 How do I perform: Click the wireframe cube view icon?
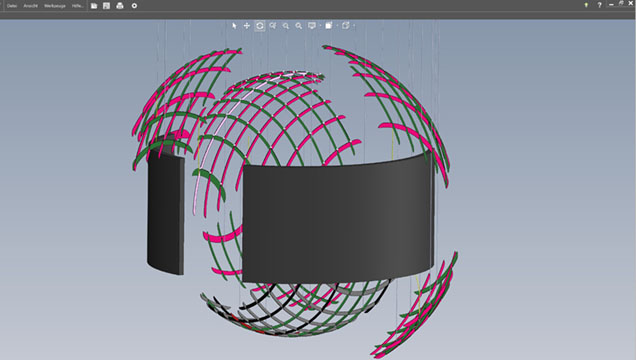click(346, 26)
